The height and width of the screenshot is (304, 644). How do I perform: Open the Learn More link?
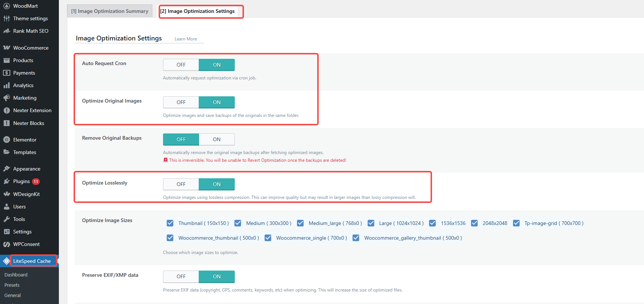click(x=185, y=39)
